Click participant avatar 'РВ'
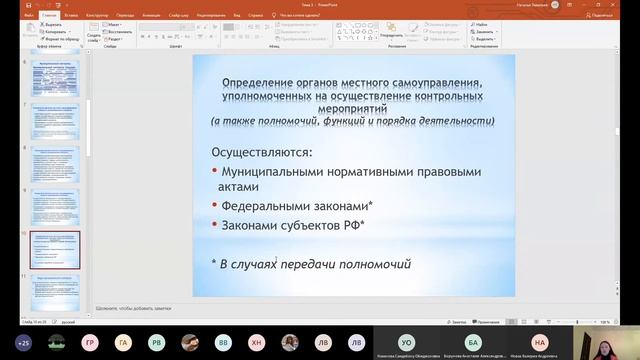640x360 pixels. click(x=157, y=343)
